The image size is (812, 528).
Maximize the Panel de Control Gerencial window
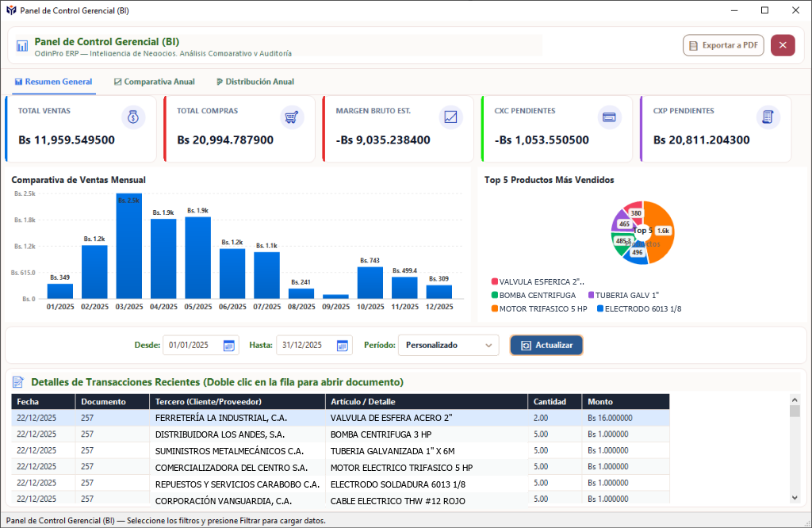[764, 10]
